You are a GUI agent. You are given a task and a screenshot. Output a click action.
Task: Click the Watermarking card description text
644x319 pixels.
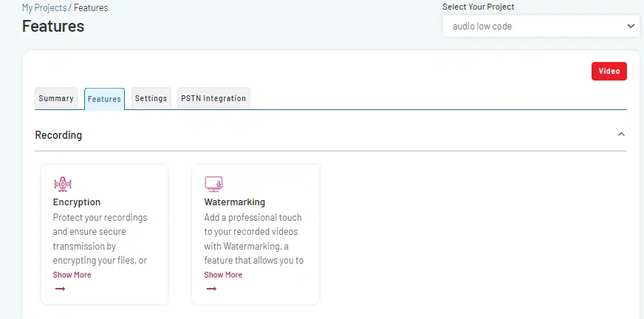click(x=253, y=239)
